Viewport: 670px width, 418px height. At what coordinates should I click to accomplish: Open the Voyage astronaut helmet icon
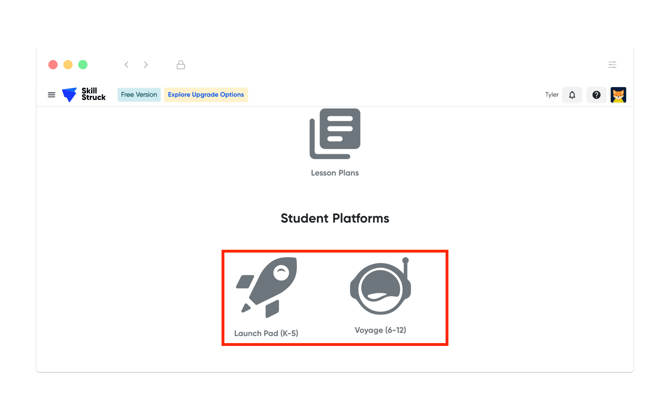[380, 287]
